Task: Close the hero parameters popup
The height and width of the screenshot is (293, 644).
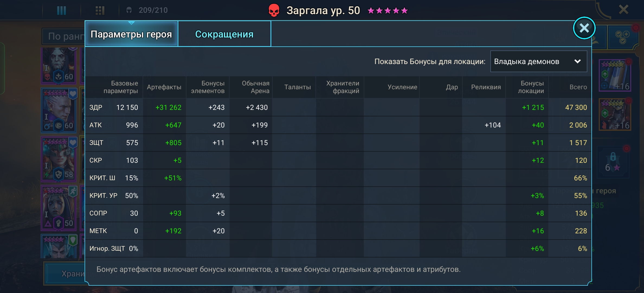Action: click(x=584, y=28)
